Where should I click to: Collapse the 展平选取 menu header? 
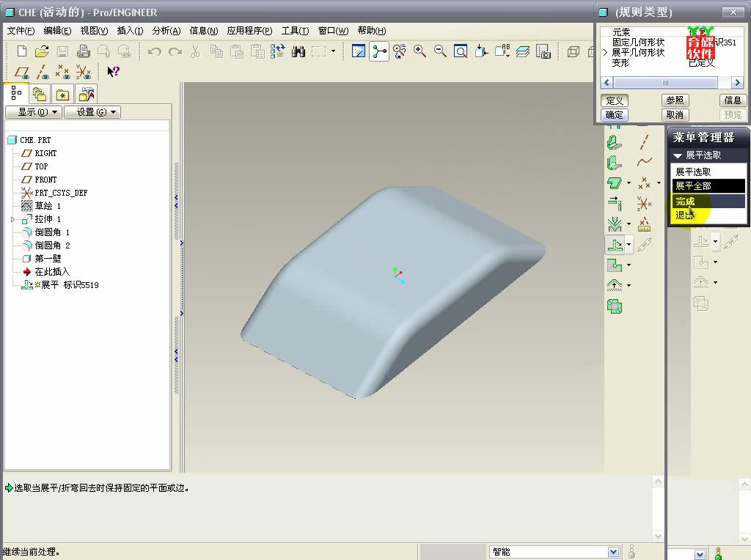click(x=678, y=155)
